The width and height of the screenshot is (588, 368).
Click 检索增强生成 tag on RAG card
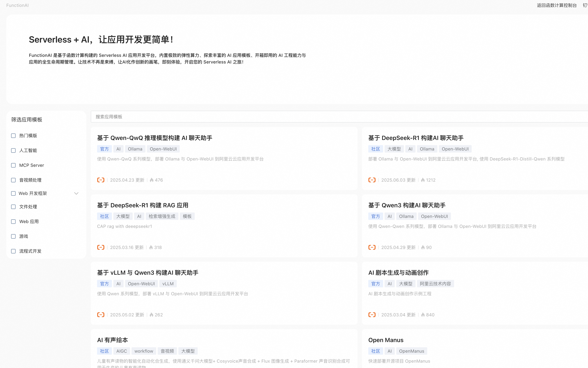click(x=162, y=216)
